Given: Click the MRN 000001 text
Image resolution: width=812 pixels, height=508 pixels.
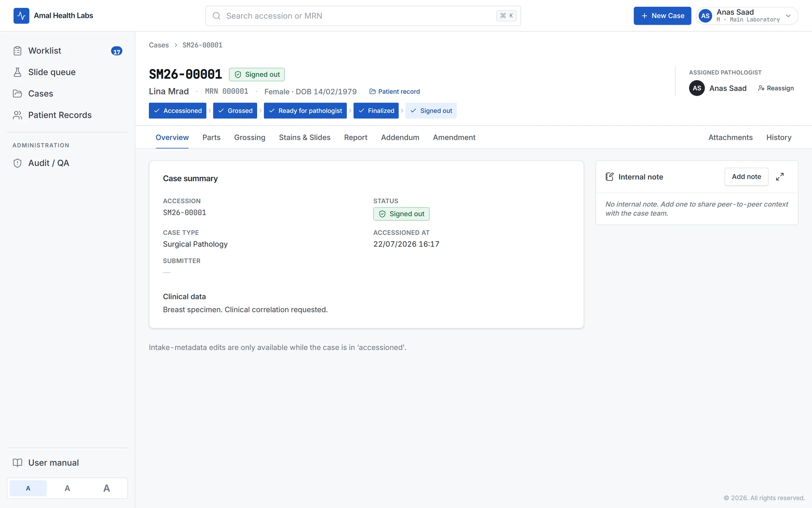Looking at the screenshot, I should click(x=227, y=91).
